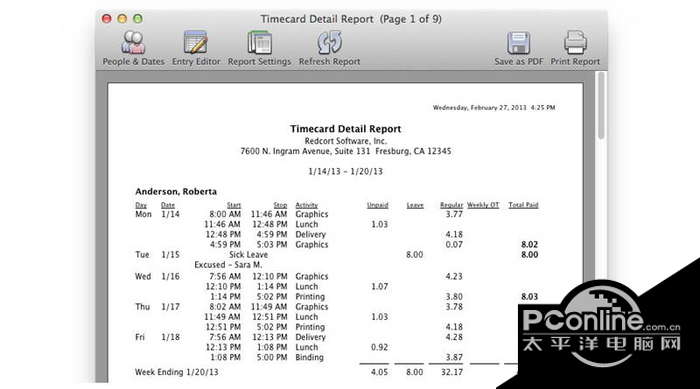Screen dimensions: 700x389
Task: Click the "1/17" date cell
Action: [171, 307]
